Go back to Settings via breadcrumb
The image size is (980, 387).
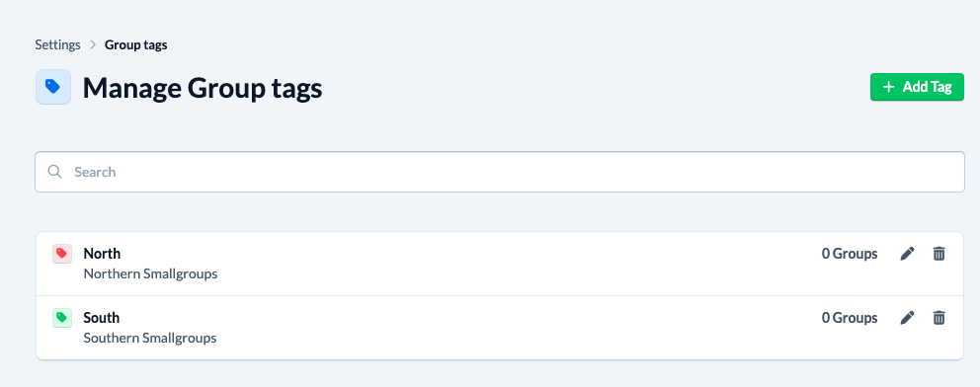tap(57, 45)
